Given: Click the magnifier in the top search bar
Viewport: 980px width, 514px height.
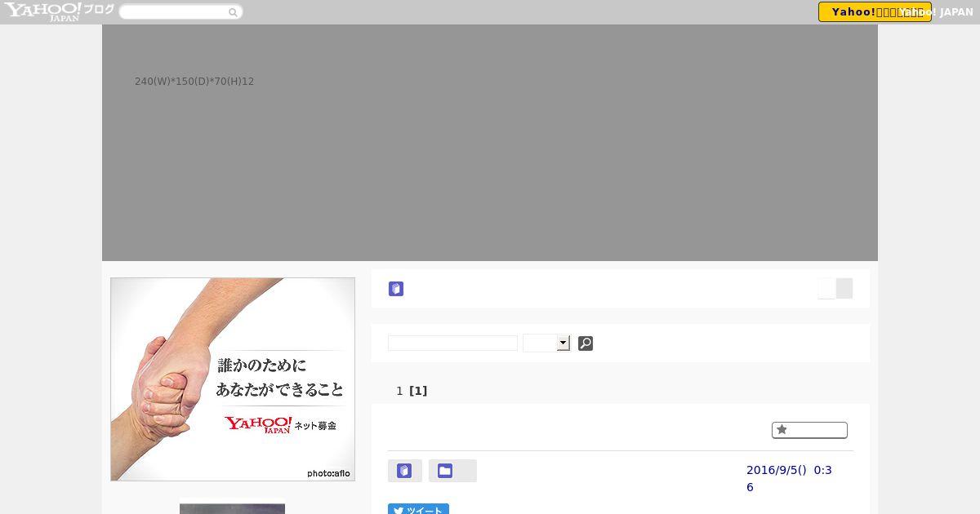Looking at the screenshot, I should point(233,12).
